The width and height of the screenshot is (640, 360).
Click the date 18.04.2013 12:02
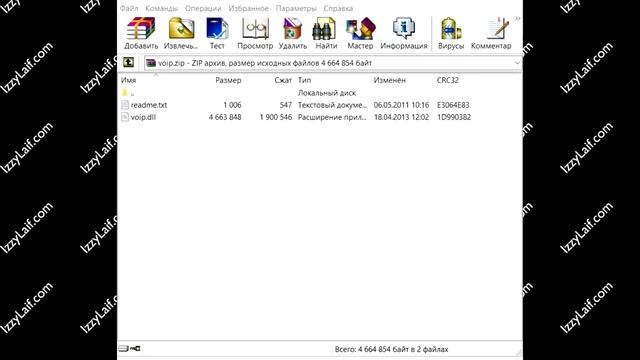coord(401,118)
